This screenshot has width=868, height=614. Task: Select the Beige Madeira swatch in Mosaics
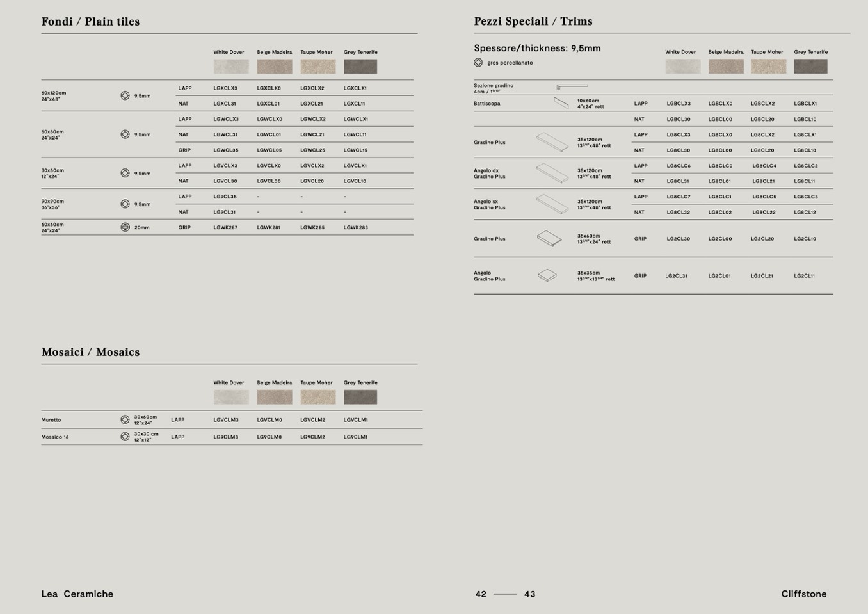point(274,397)
